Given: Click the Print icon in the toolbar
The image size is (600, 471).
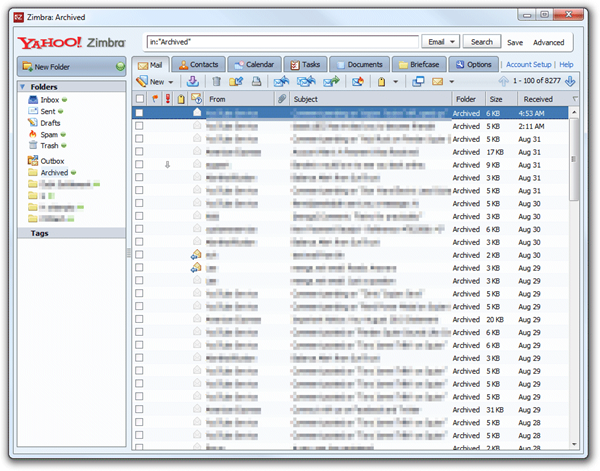Looking at the screenshot, I should coord(256,81).
